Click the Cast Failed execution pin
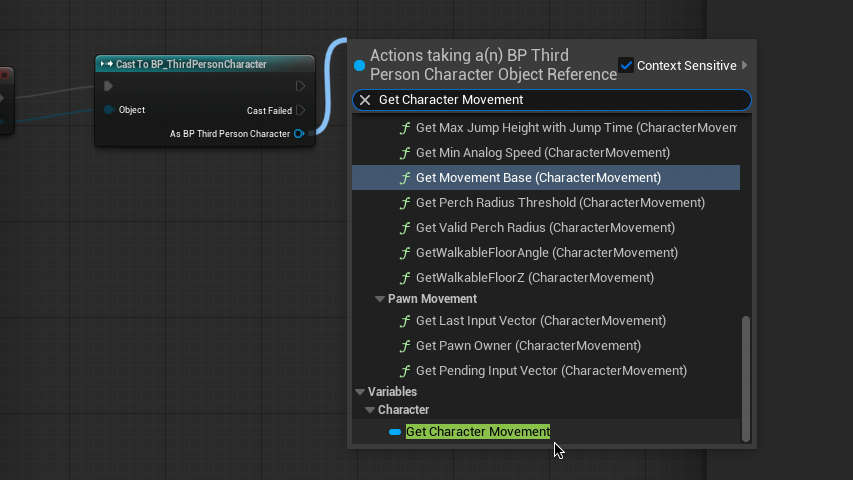 coord(300,111)
